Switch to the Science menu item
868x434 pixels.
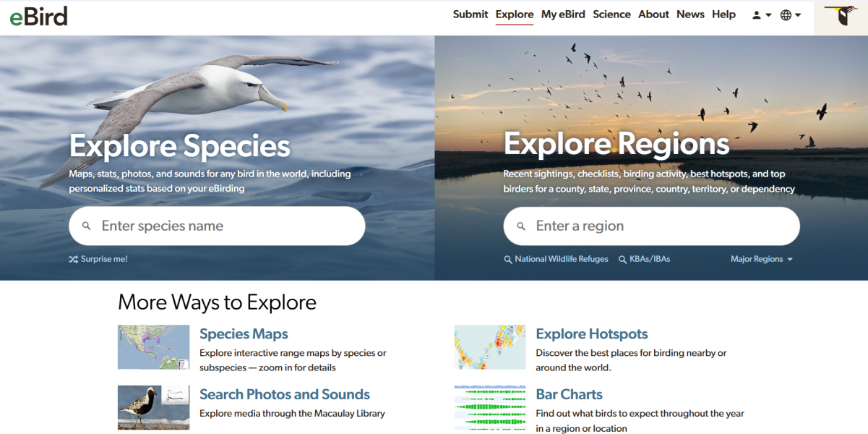click(611, 14)
